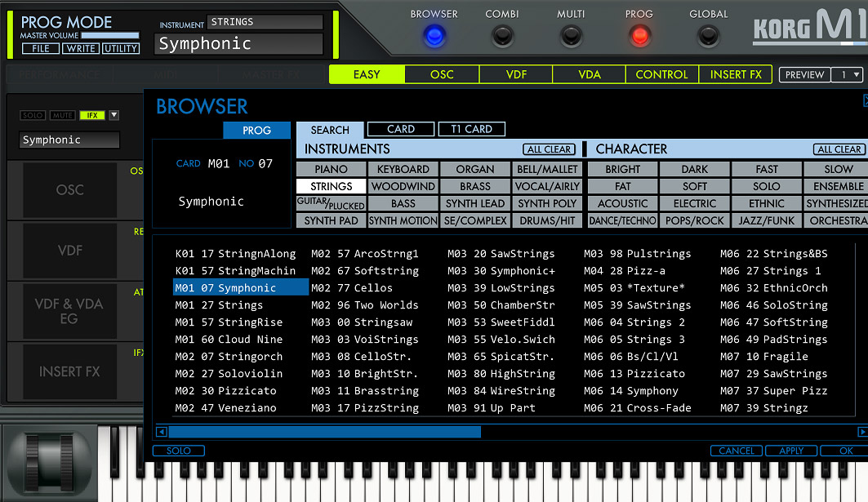Enable the SYNTH PAD instrument filter
Image resolution: width=868 pixels, height=502 pixels.
click(x=331, y=221)
